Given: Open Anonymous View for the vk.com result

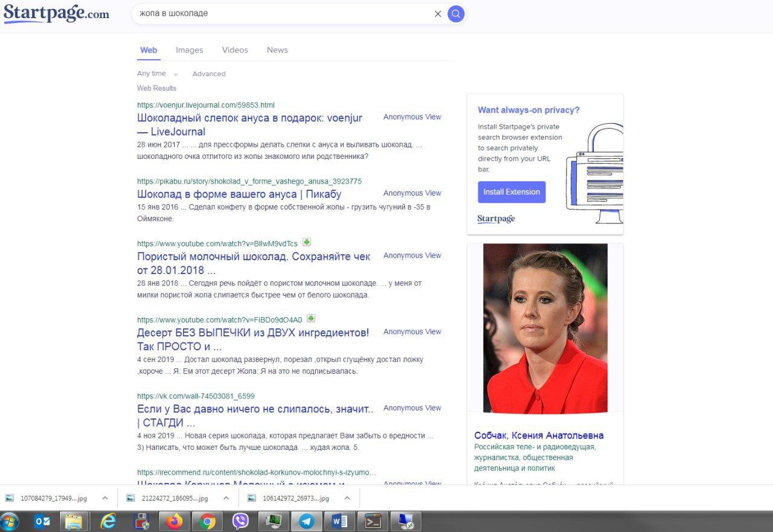Looking at the screenshot, I should point(412,408).
